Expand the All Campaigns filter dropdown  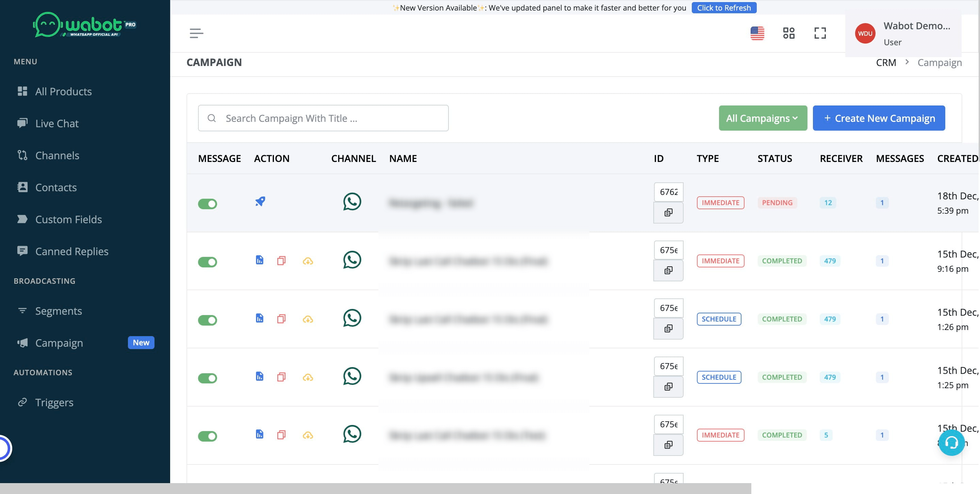(762, 118)
